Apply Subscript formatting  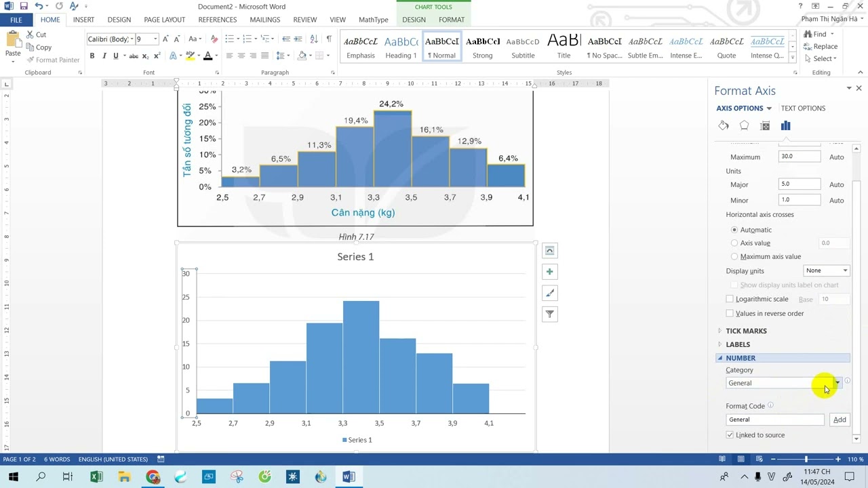pyautogui.click(x=146, y=56)
